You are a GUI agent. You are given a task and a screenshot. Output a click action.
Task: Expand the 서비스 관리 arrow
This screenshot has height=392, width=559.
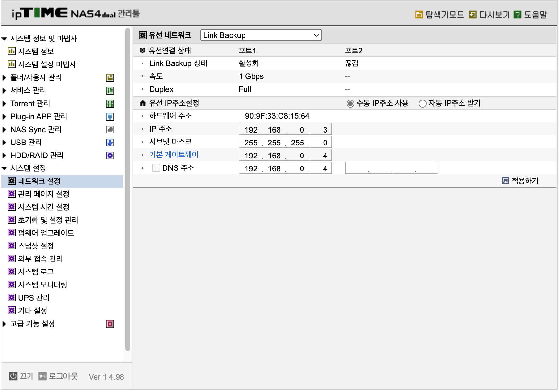[4, 91]
